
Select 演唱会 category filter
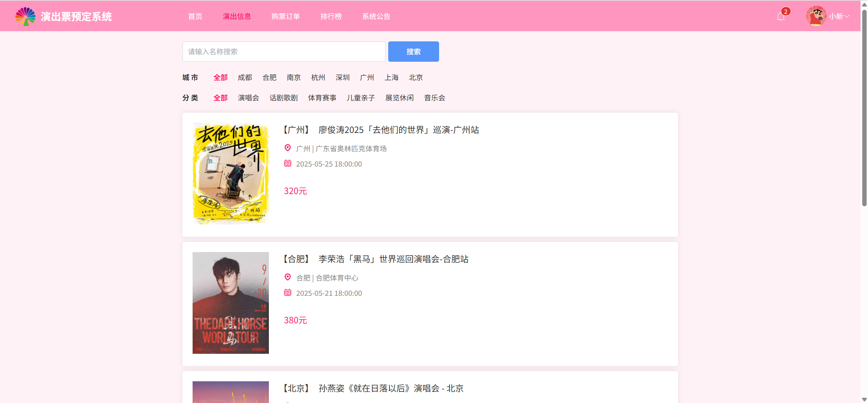pyautogui.click(x=248, y=98)
